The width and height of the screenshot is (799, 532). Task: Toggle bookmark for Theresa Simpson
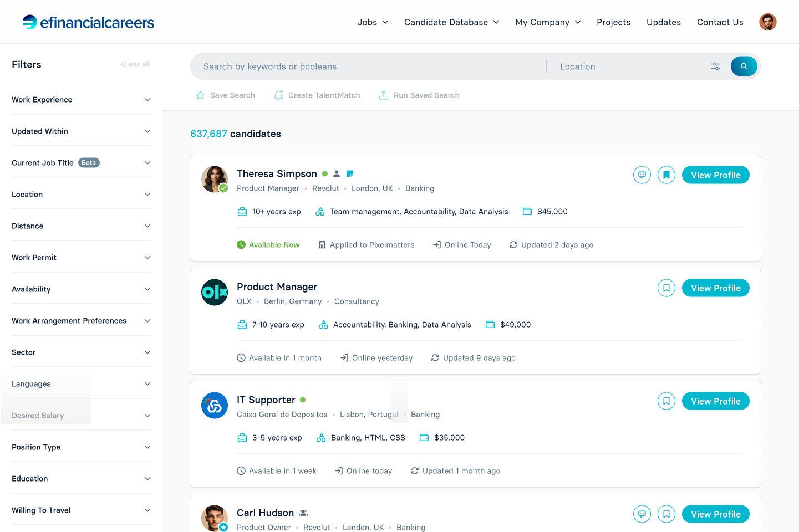pos(666,175)
